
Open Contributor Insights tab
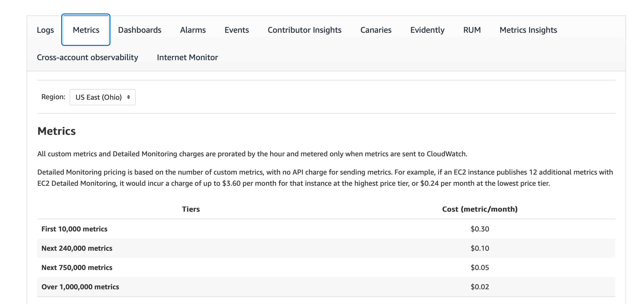[304, 30]
